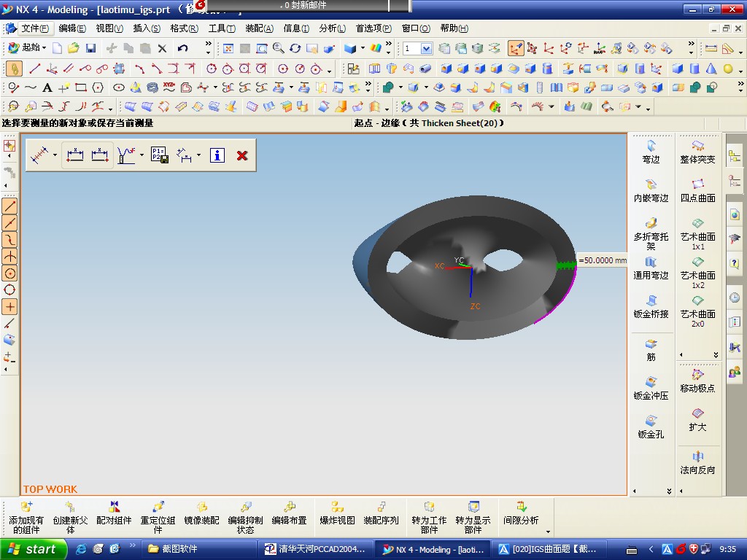
Task: Select the Polygon hexagon tool
Action: click(x=98, y=87)
